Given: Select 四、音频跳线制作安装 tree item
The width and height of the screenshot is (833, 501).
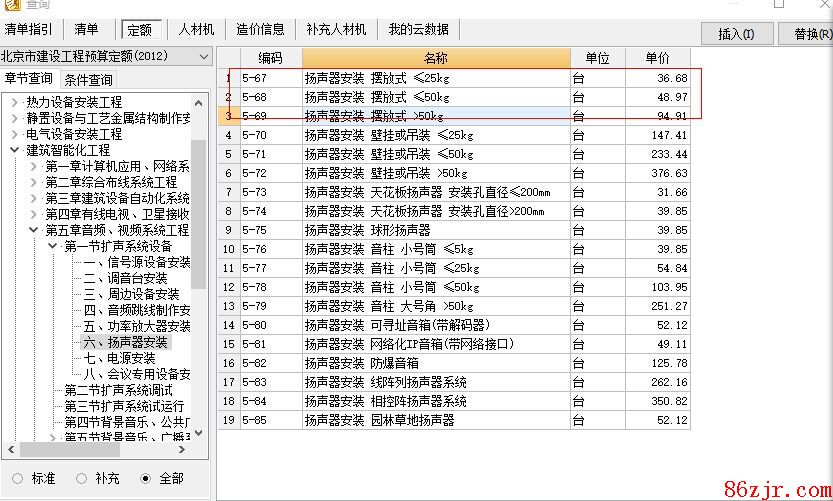Looking at the screenshot, I should [136, 310].
